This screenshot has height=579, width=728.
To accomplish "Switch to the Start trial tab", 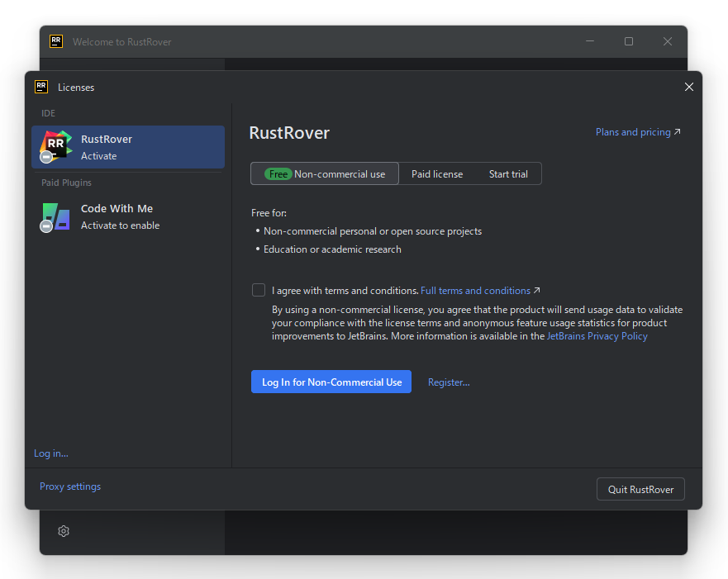I will [x=508, y=174].
